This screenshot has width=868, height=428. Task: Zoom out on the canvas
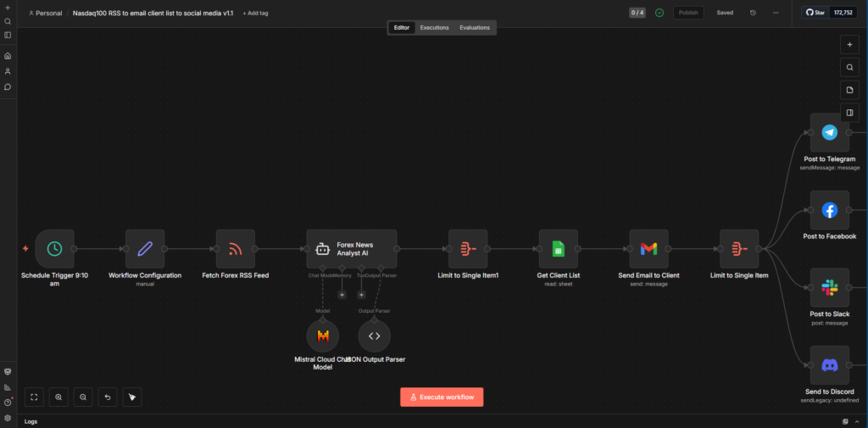pyautogui.click(x=82, y=397)
